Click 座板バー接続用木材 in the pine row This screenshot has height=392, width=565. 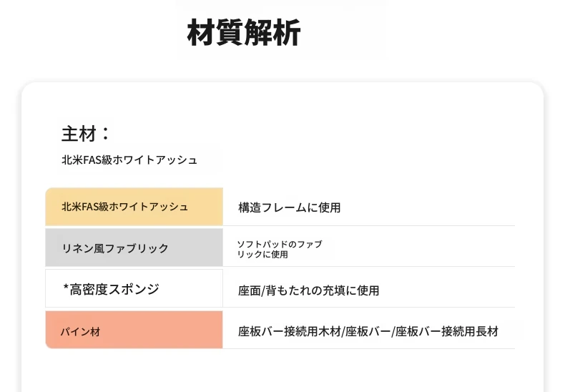coord(290,332)
